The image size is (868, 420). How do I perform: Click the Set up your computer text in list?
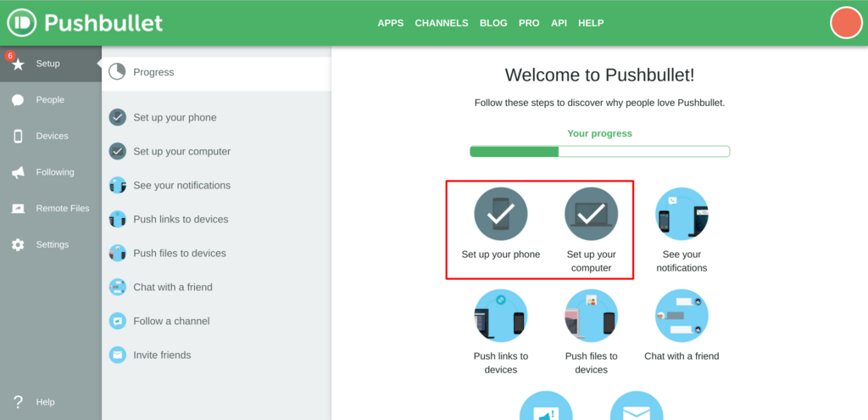pyautogui.click(x=182, y=151)
